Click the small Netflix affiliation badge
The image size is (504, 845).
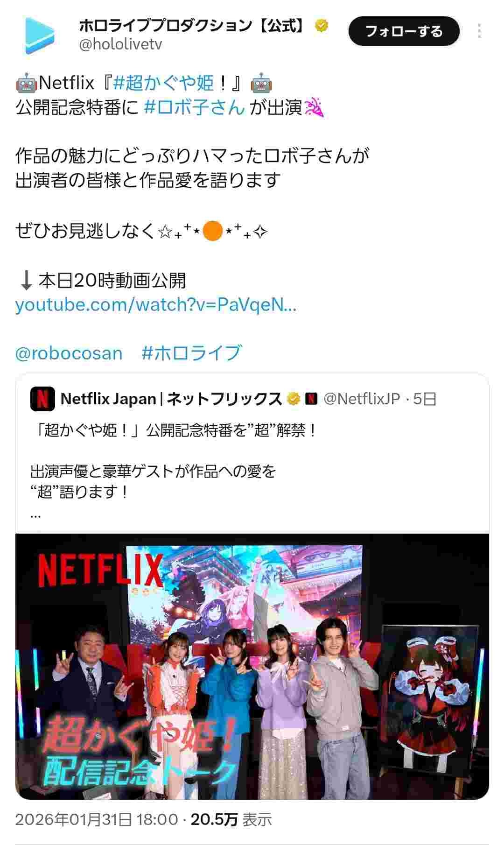[x=311, y=399]
